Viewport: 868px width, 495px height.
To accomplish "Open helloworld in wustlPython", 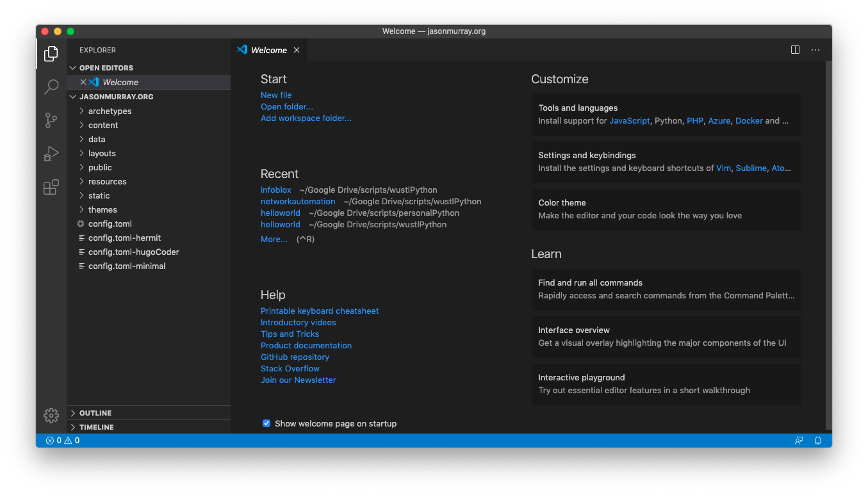I will (x=281, y=224).
